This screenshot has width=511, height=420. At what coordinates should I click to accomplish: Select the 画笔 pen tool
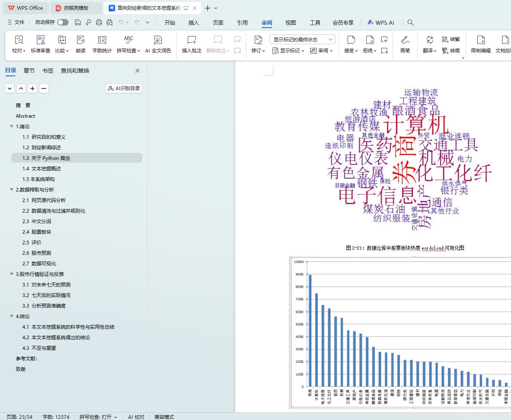pos(405,40)
